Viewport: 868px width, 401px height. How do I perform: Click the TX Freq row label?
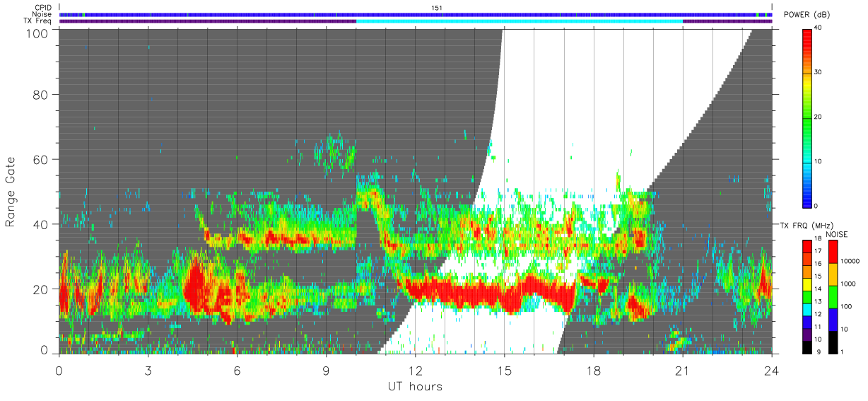[38, 21]
